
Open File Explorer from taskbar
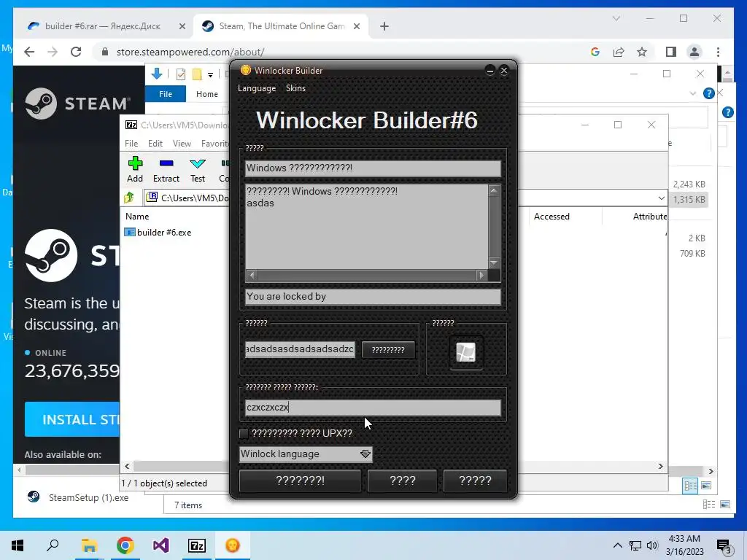tap(89, 545)
